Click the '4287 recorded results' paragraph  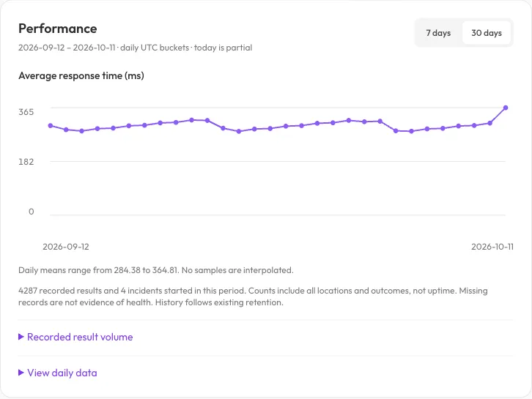pyautogui.click(x=253, y=297)
